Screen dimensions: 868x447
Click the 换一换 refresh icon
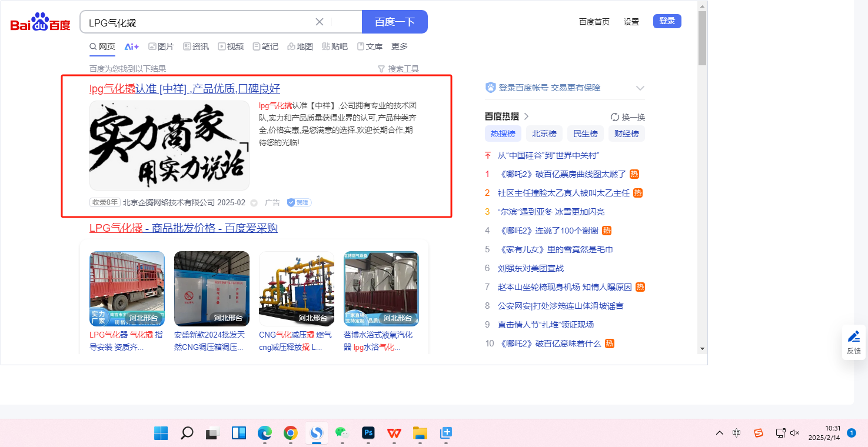coord(615,117)
